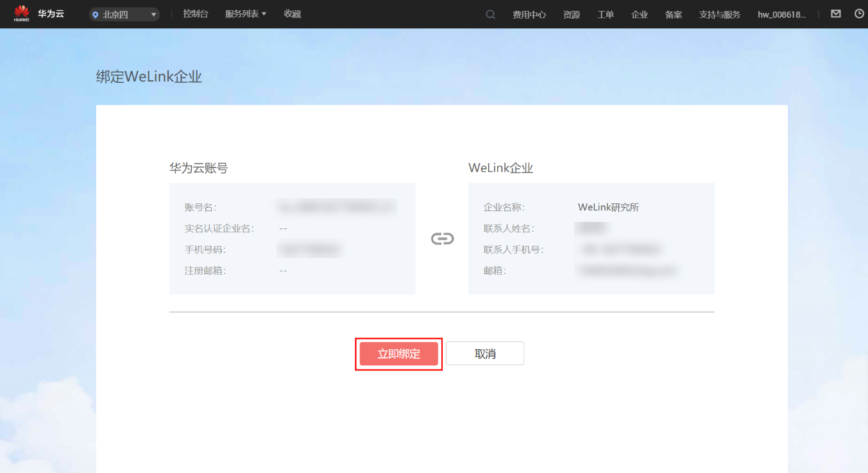The width and height of the screenshot is (868, 473).
Task: Click the 账号名 label
Action: pos(201,207)
